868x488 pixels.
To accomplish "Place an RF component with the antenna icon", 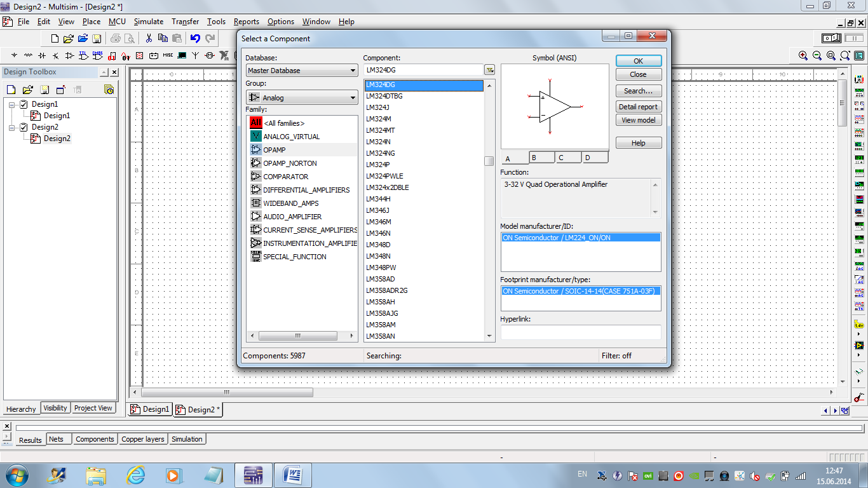I will pos(196,56).
